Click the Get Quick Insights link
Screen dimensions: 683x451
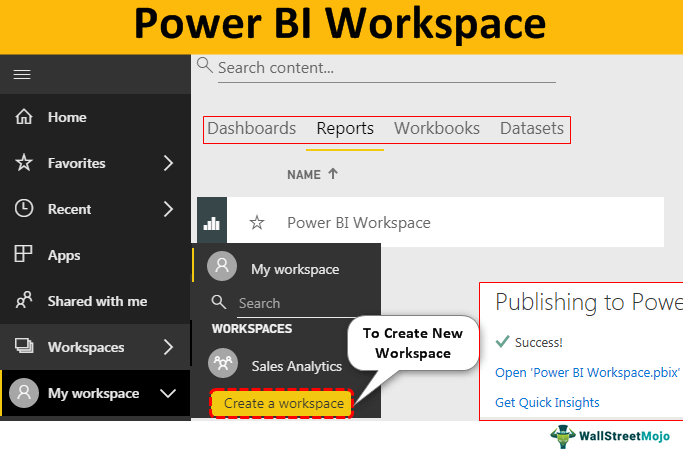[x=547, y=402]
